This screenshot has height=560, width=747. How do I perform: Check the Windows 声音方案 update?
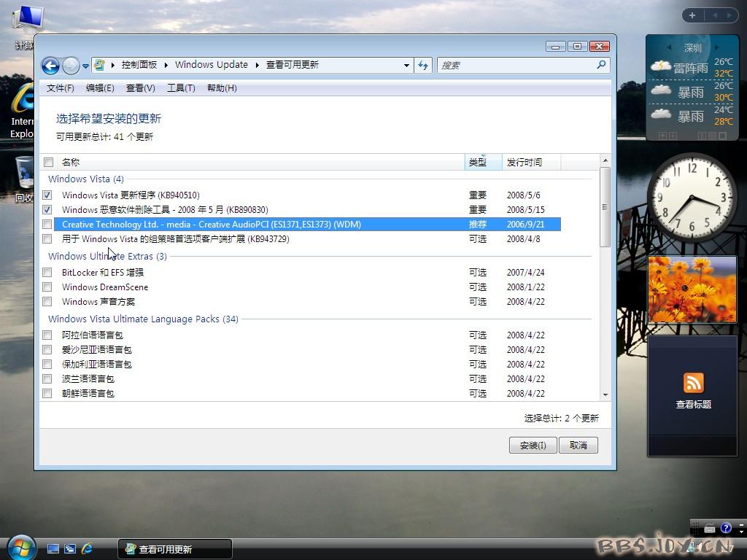47,302
